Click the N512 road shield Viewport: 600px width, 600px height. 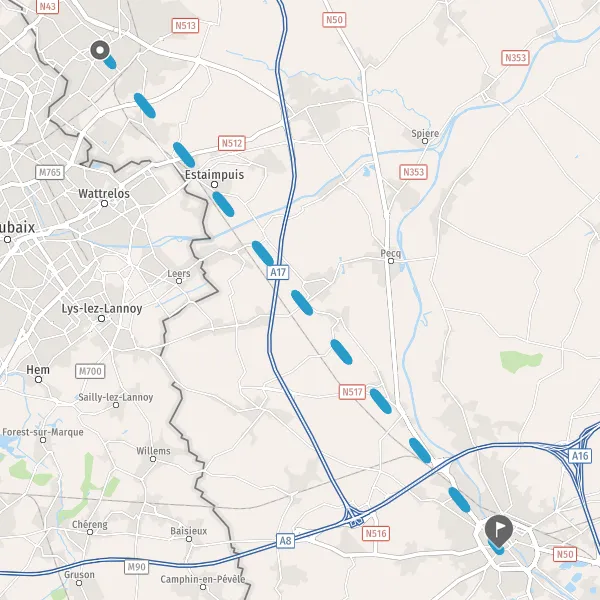[232, 143]
